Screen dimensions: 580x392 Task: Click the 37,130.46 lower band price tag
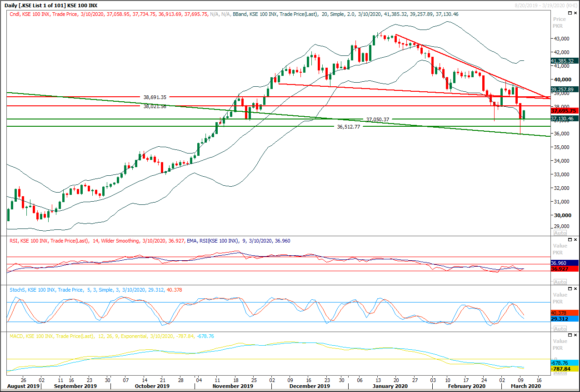[564, 119]
